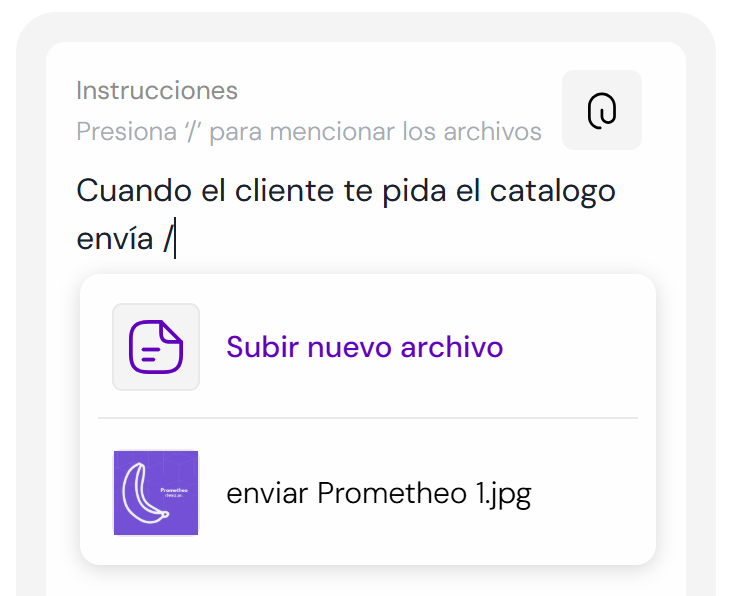Pick 'enviar Prometheo 1.jpg' from file list
Image resolution: width=740 pixels, height=596 pixels.
[x=368, y=493]
